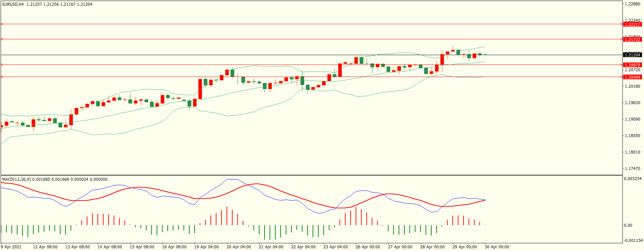Select the 1.21722 red price tag
The width and height of the screenshot is (644, 251).
(x=632, y=39)
